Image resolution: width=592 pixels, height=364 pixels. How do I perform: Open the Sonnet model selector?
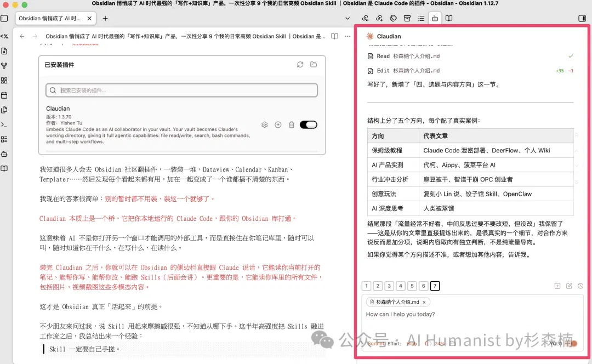coord(377,344)
